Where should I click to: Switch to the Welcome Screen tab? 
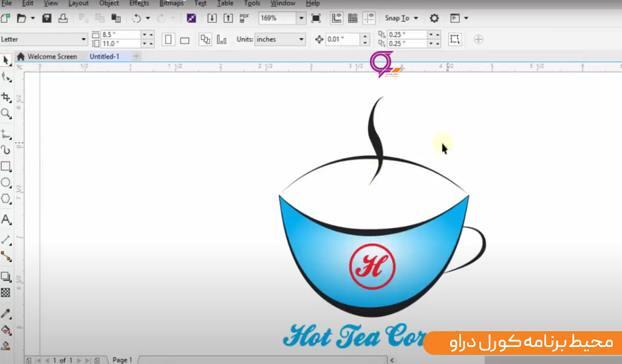pos(47,56)
